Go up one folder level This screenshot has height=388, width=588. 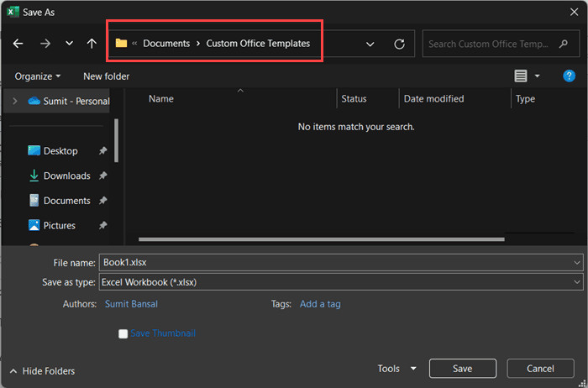tap(92, 44)
